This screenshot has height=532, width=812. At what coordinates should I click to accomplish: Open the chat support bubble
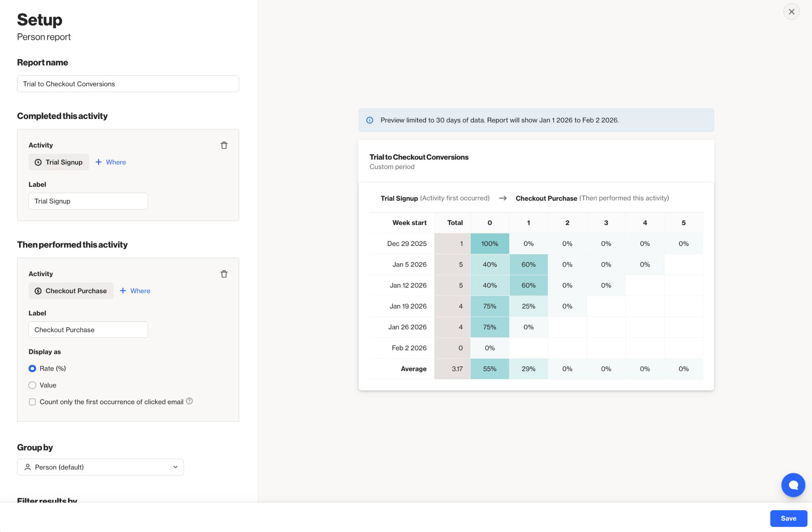tap(793, 485)
